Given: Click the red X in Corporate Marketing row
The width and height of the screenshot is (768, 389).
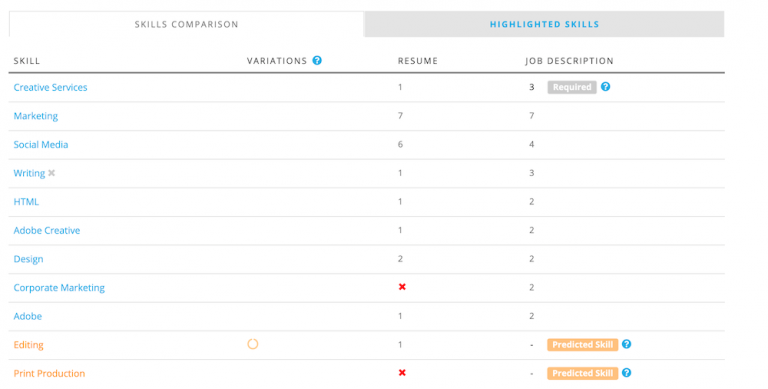Looking at the screenshot, I should (x=402, y=287).
